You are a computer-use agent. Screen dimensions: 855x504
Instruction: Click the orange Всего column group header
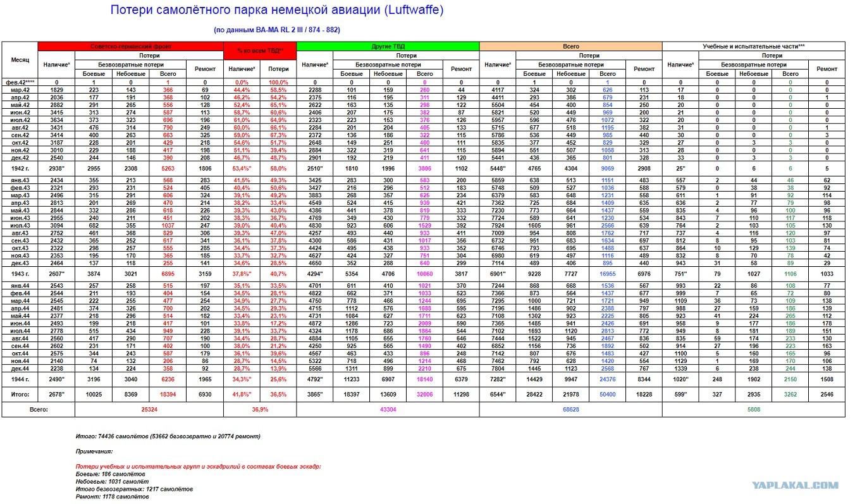click(x=570, y=46)
